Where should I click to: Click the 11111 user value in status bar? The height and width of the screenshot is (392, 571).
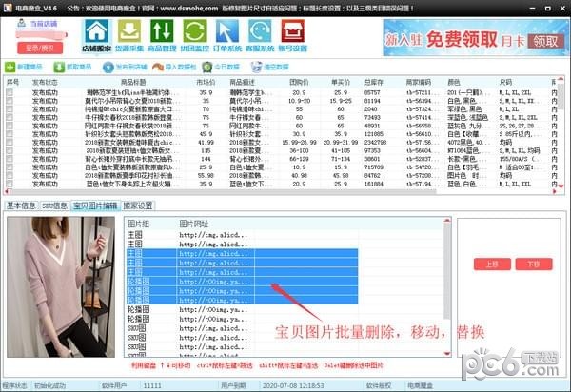click(152, 385)
